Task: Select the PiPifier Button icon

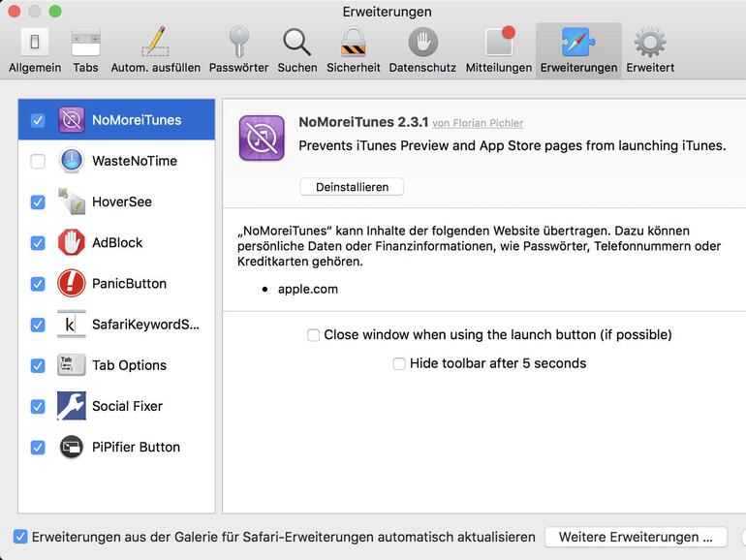Action: tap(72, 447)
